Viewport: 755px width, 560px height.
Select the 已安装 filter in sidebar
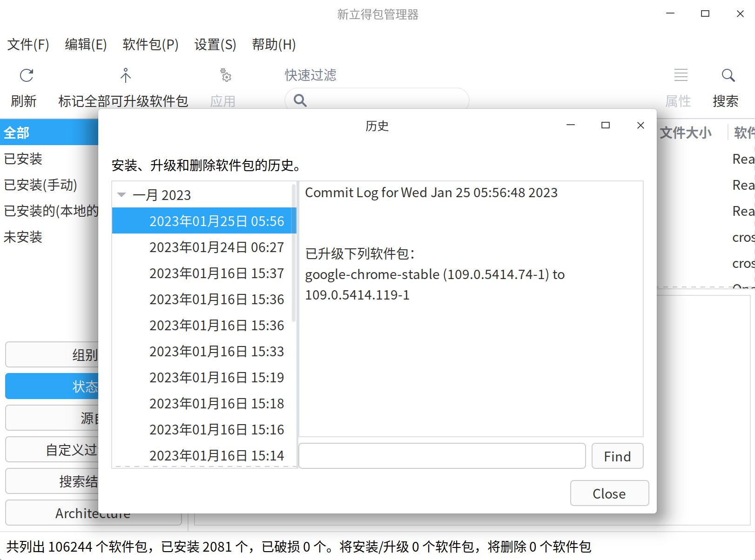(x=23, y=159)
